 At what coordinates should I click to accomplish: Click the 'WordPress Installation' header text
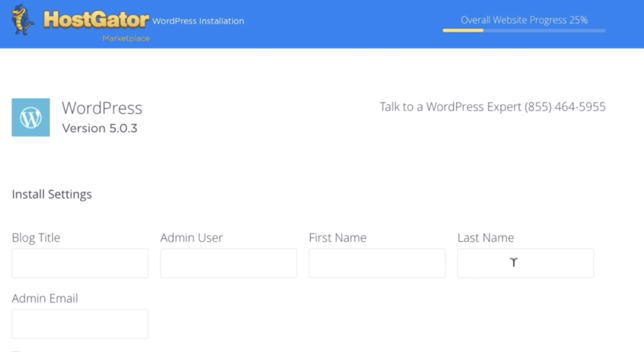pos(198,21)
